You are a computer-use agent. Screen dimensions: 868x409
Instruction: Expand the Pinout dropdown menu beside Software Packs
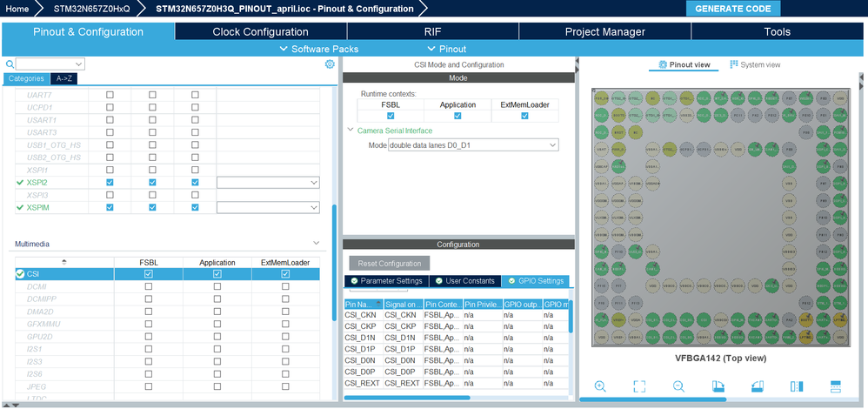(x=447, y=49)
